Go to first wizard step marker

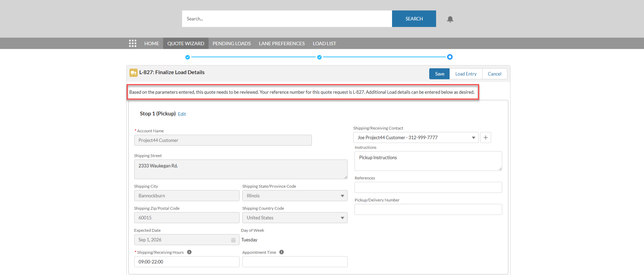click(188, 57)
